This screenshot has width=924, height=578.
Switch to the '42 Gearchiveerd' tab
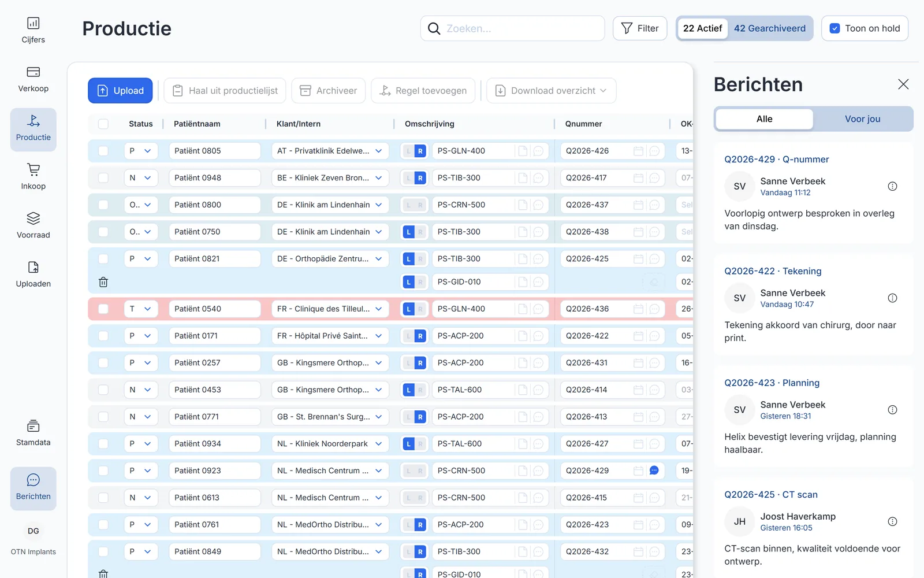pos(769,28)
